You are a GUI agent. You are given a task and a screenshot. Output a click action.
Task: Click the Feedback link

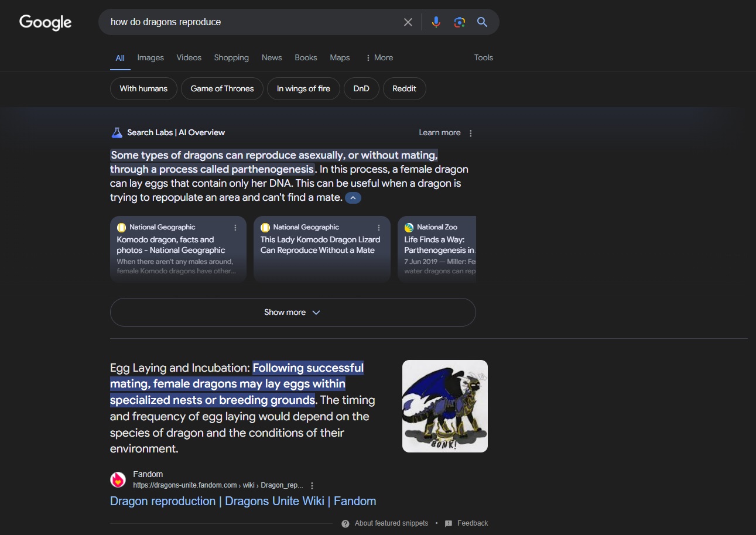(x=473, y=523)
